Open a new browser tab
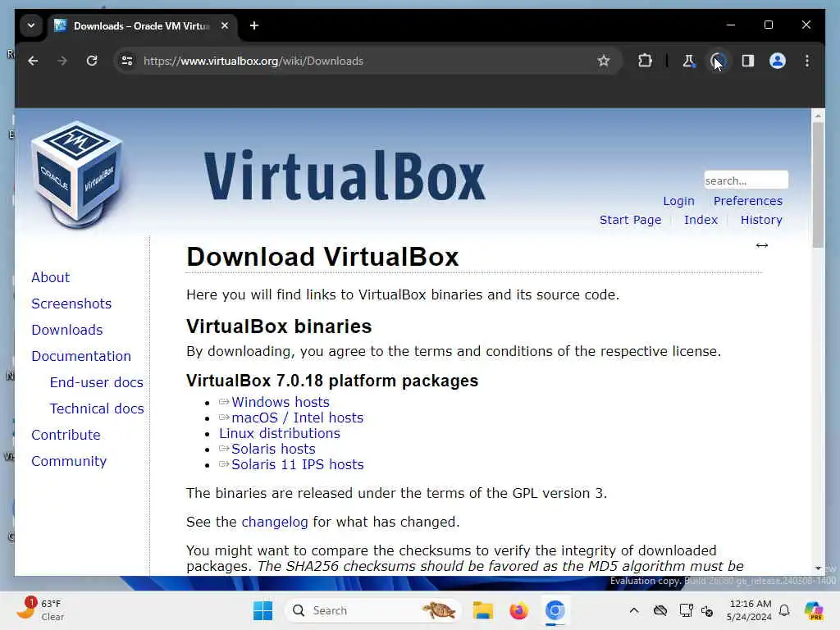Image resolution: width=840 pixels, height=630 pixels. click(x=254, y=25)
